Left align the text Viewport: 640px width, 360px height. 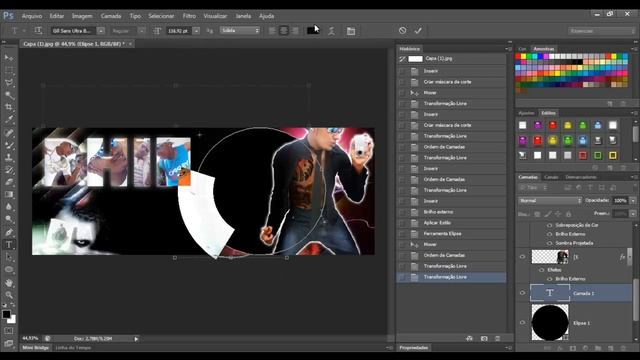click(x=272, y=31)
